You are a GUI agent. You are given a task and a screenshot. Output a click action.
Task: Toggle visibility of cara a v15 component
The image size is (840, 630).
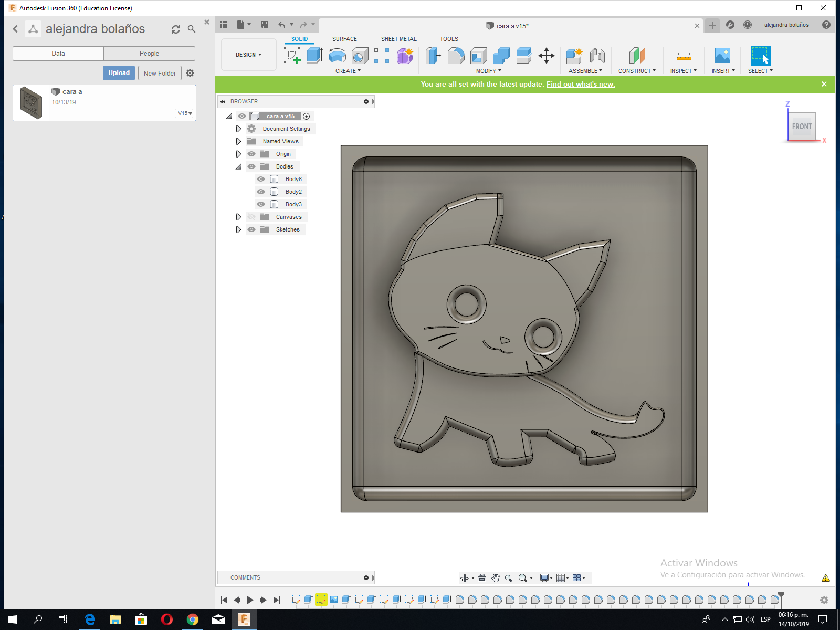[x=242, y=116]
